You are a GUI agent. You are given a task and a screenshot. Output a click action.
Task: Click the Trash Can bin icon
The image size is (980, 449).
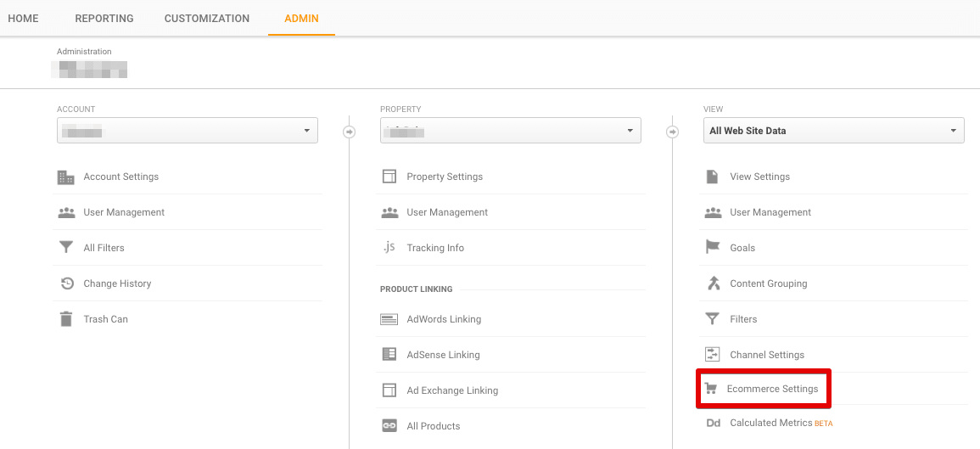65,319
